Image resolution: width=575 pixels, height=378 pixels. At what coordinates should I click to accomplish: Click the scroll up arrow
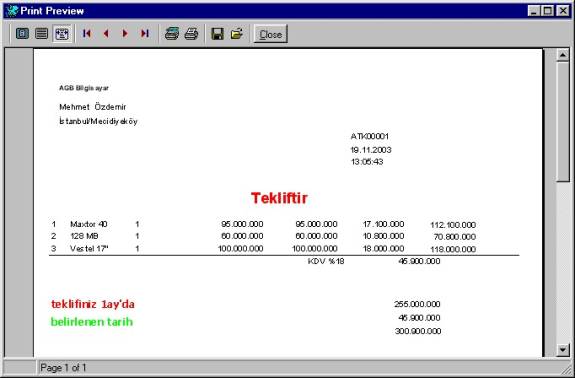click(563, 55)
